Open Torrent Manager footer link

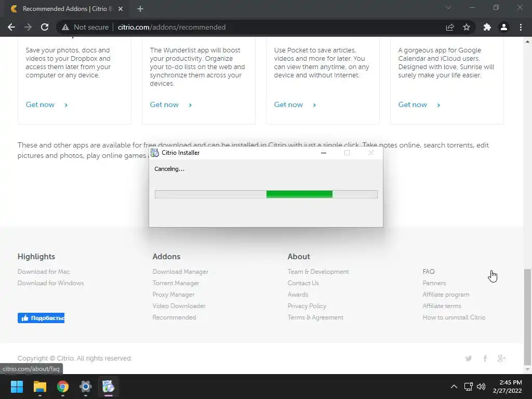pyautogui.click(x=176, y=283)
